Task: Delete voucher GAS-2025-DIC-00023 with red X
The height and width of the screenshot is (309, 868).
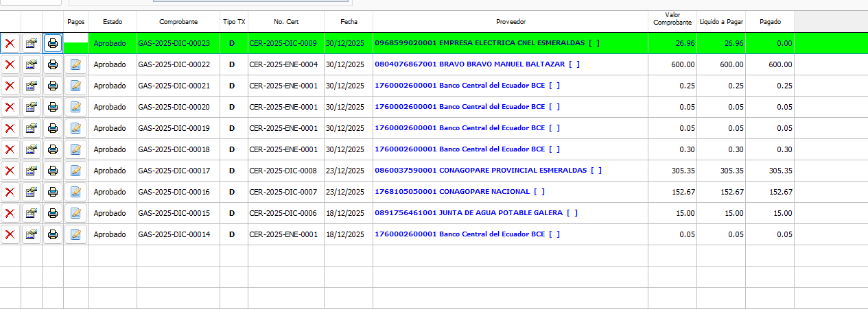Action: pyautogui.click(x=10, y=44)
